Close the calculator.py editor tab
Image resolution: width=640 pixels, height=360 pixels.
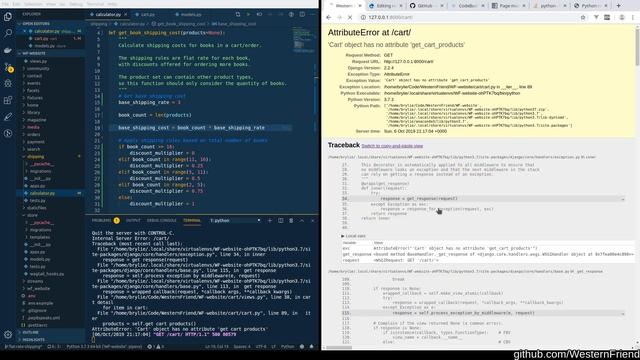point(125,15)
